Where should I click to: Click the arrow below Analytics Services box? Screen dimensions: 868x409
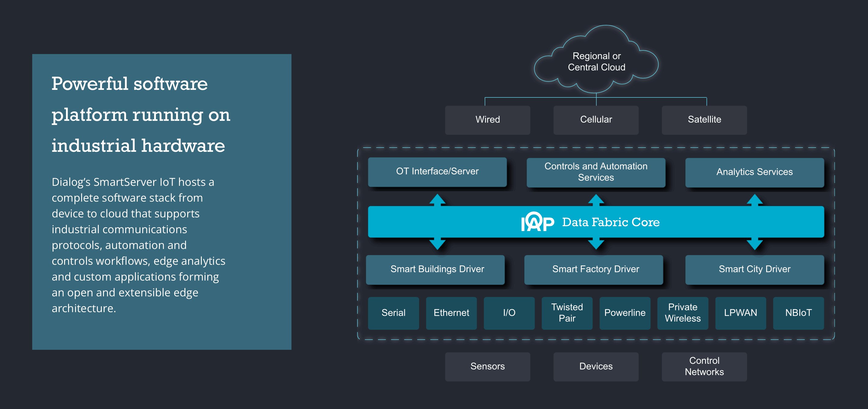click(x=754, y=200)
